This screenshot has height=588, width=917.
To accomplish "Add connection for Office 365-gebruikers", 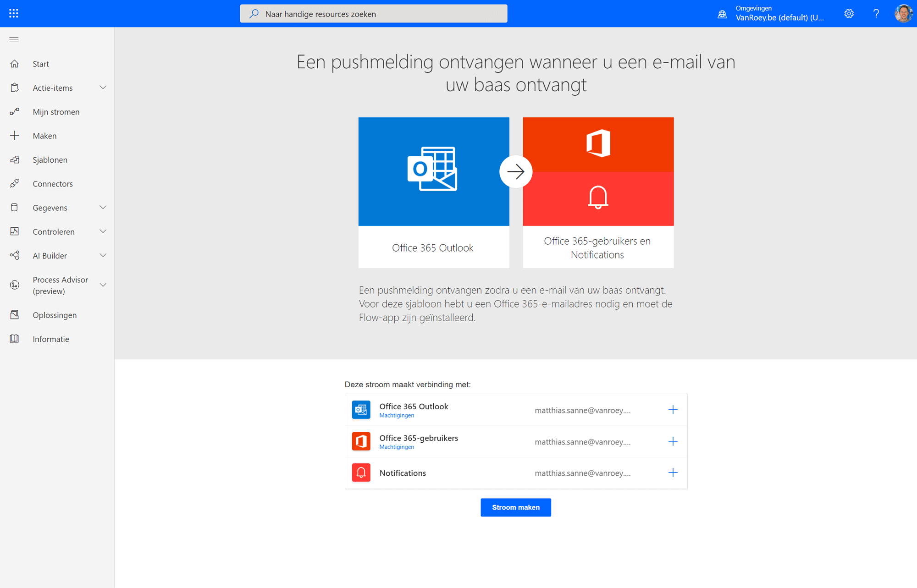I will pos(673,441).
